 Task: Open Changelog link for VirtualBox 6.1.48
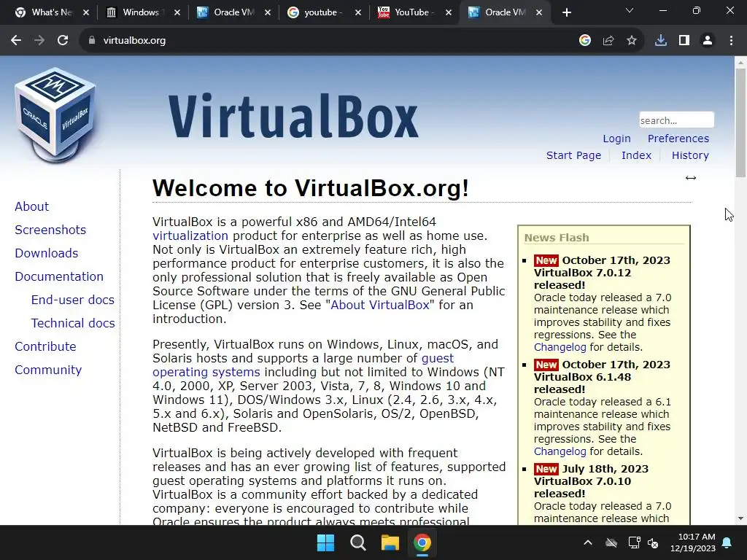(x=560, y=451)
